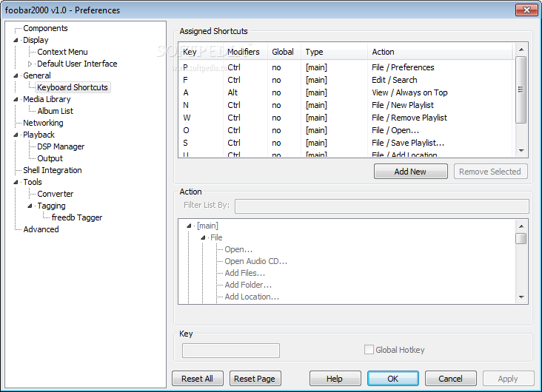This screenshot has width=542, height=392.
Task: Collapse the Playback tree node
Action: tap(16, 135)
